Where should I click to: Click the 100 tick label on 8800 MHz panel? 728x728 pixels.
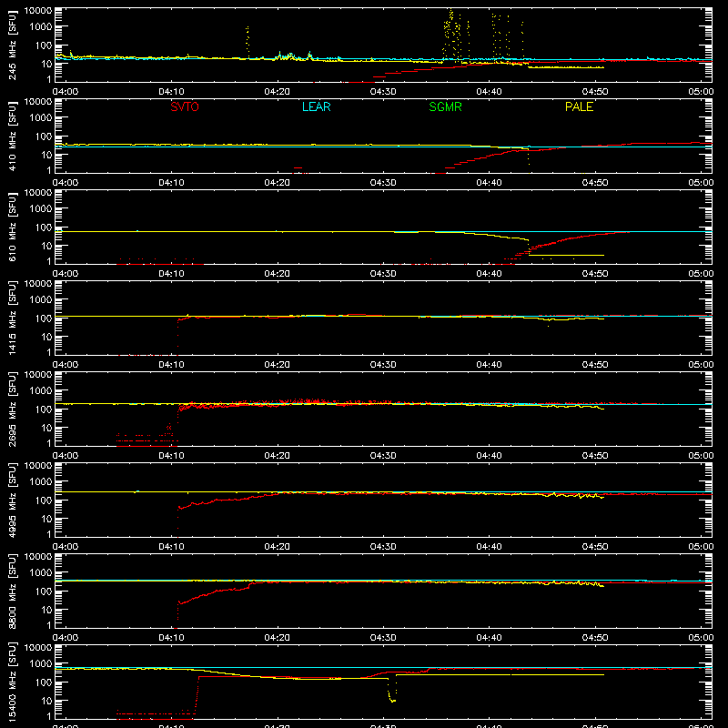pos(44,591)
